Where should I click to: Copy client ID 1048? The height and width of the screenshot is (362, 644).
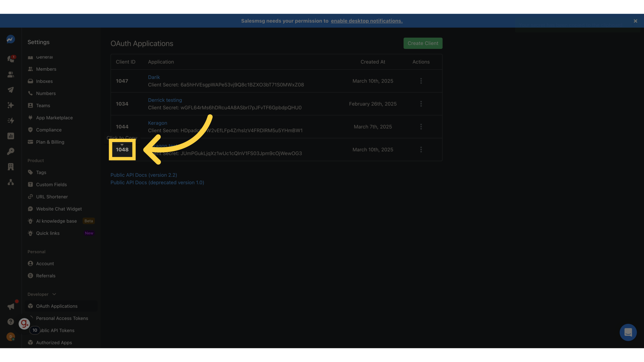(122, 149)
